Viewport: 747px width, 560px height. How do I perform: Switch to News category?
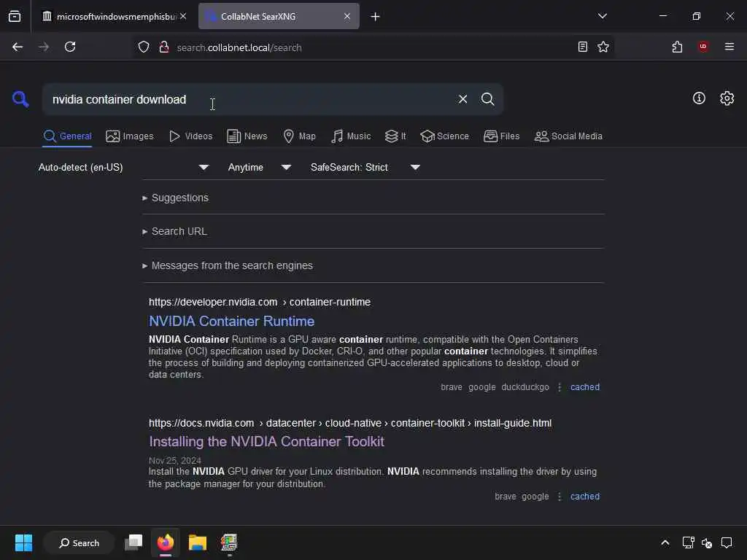[x=247, y=136]
